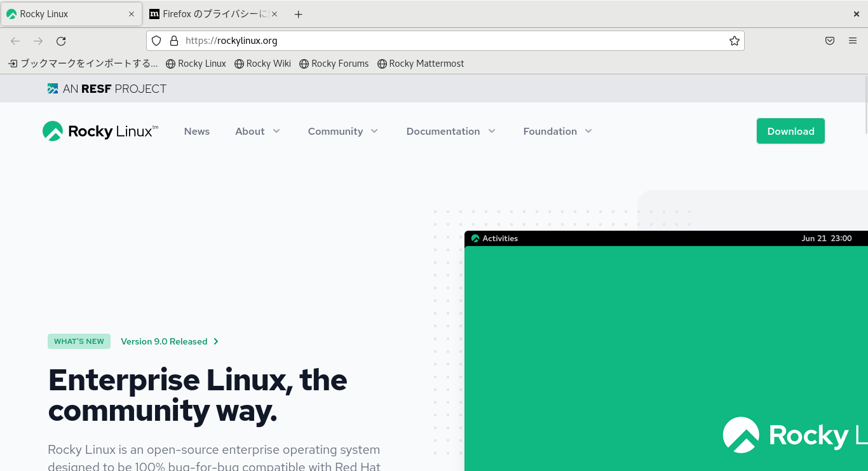Open a new tab with plus icon
Viewport: 868px width, 471px height.
pos(299,14)
